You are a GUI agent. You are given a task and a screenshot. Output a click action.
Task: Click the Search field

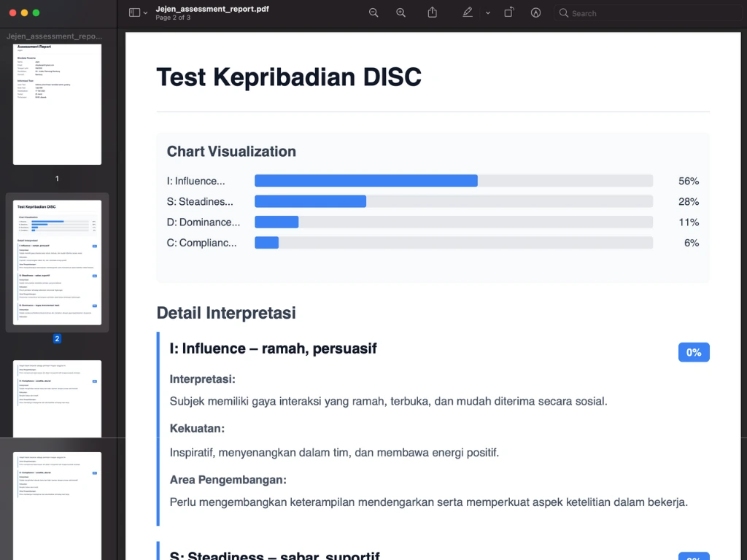point(649,13)
